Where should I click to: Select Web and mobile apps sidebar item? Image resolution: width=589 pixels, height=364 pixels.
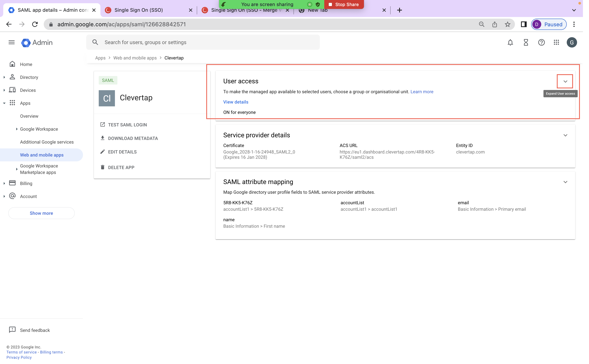pos(41,155)
